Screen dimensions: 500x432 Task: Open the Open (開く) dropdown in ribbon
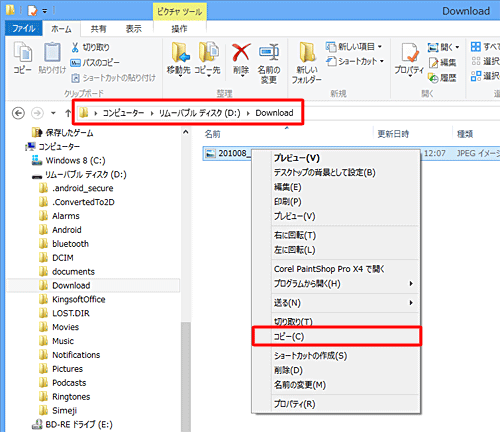[444, 47]
